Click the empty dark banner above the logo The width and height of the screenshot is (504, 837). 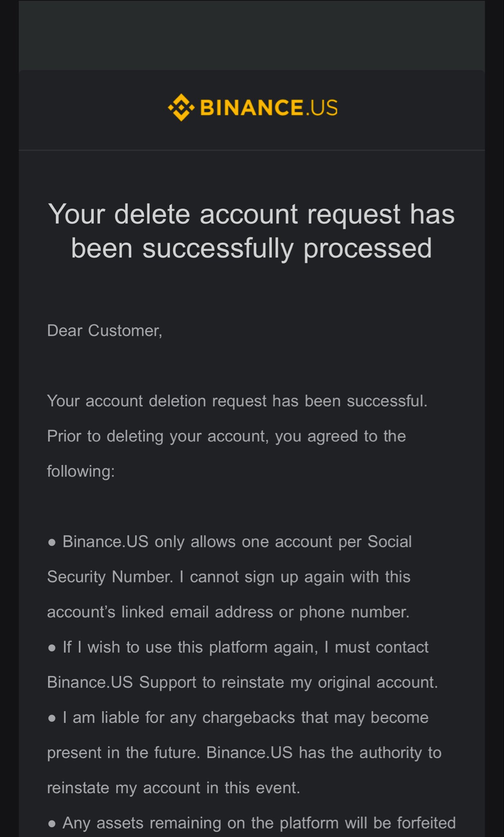(252, 35)
